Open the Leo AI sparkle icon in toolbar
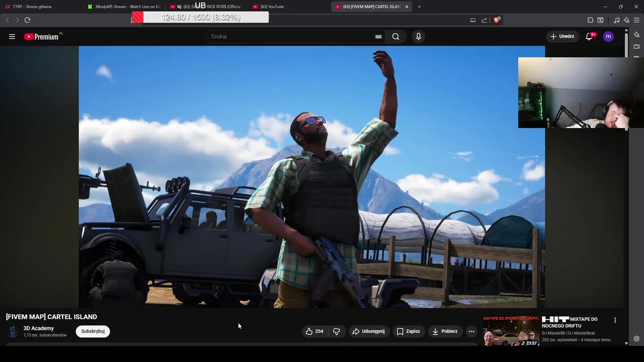Screen dimensions: 644x362 [626, 20]
